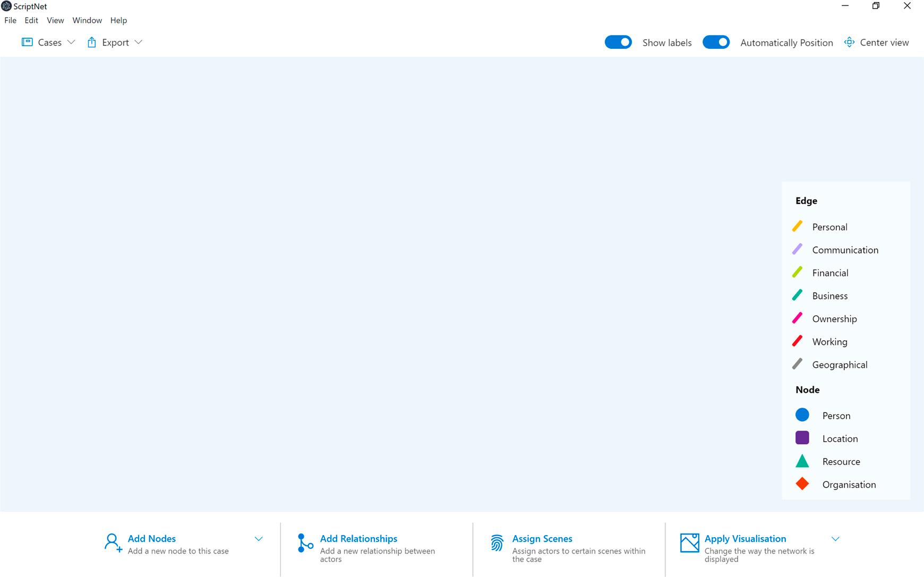924x577 pixels.
Task: Click the Cases panel icon
Action: (27, 41)
